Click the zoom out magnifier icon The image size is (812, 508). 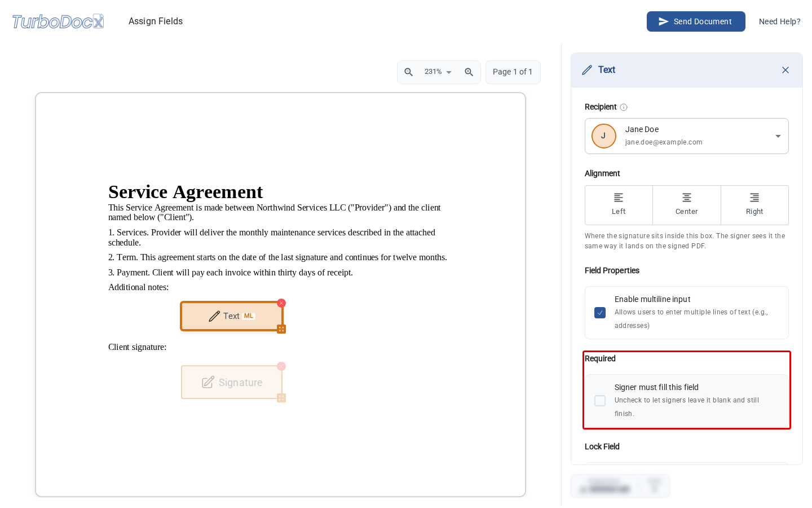pos(409,72)
